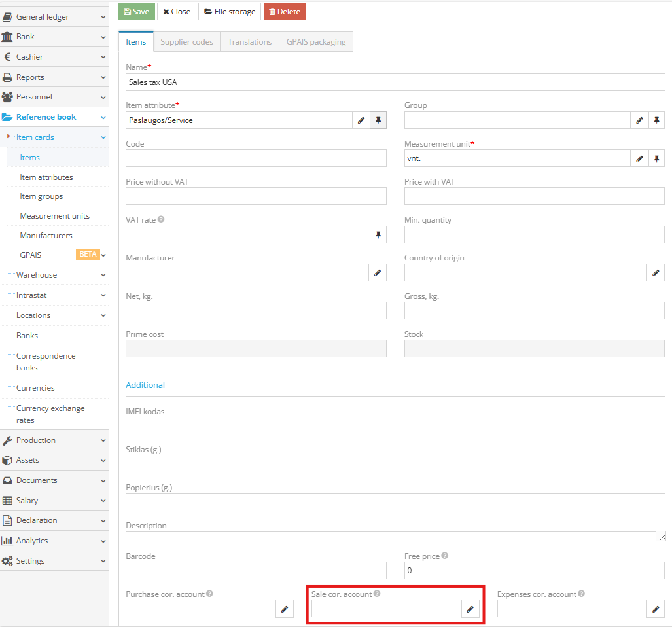The image size is (672, 627).
Task: Click pencil icon for Sale cor. account
Action: point(470,609)
